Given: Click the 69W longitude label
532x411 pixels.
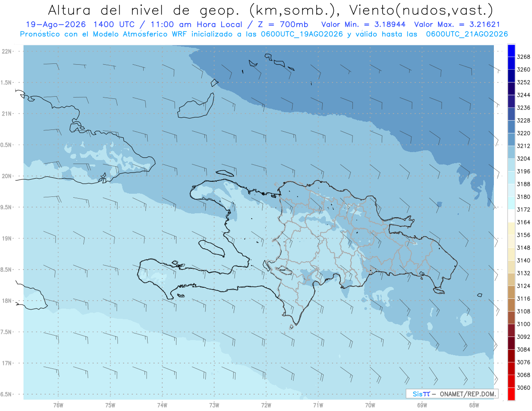Looking at the screenshot, I should click(x=422, y=405).
